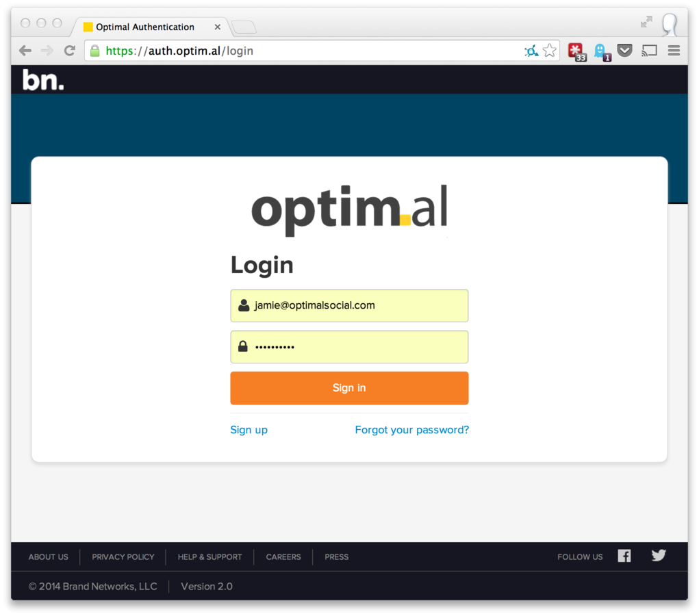
Task: Go back with the browser back arrow
Action: [25, 51]
